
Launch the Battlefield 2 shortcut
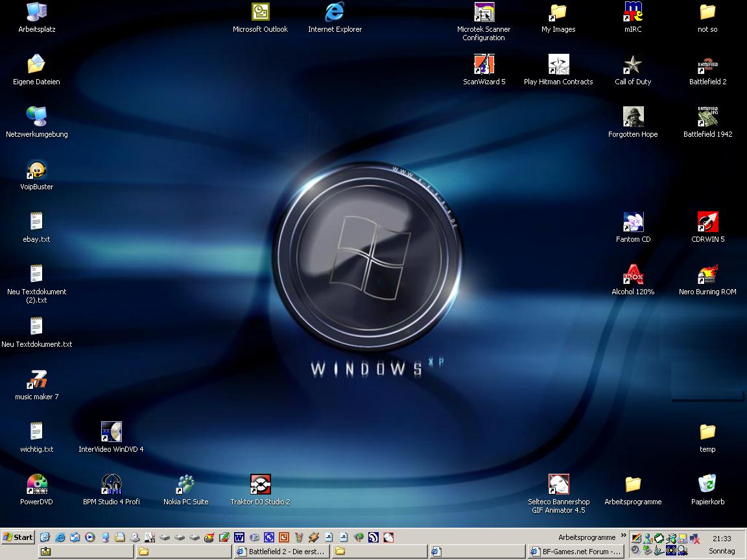708,70
